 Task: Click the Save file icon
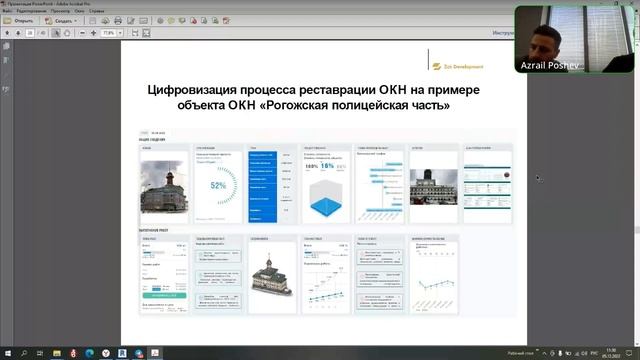[x=93, y=21]
